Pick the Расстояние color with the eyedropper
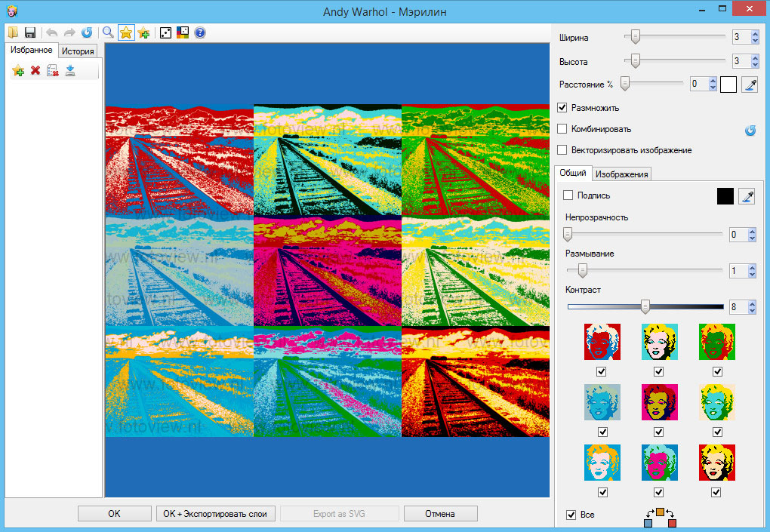 coord(750,85)
